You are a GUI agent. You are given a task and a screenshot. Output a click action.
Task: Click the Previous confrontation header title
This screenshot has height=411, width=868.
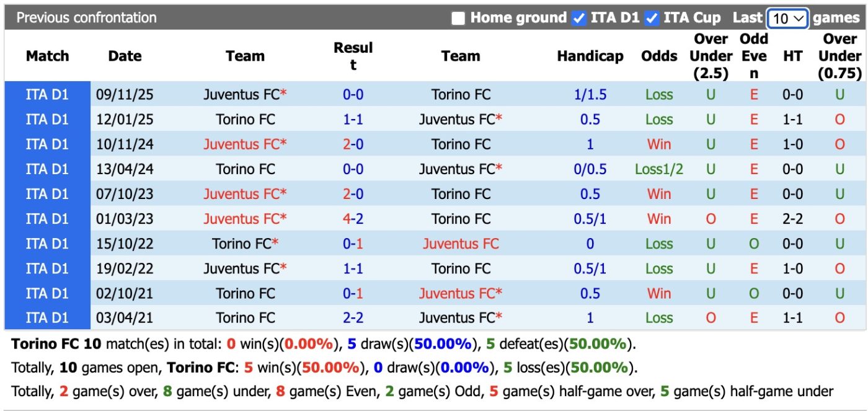tap(86, 18)
